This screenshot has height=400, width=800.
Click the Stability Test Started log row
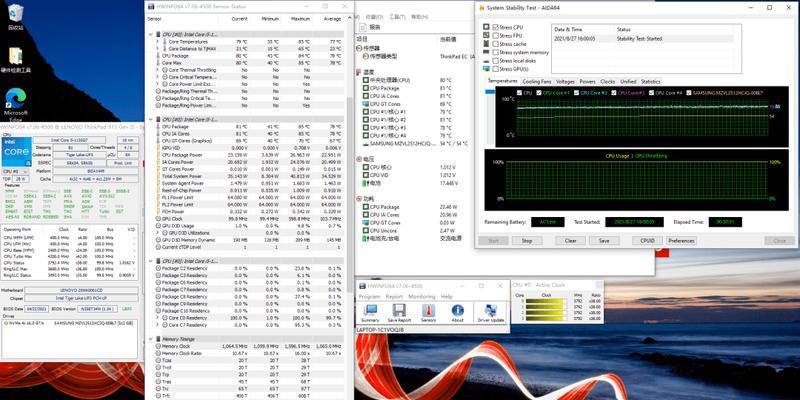pyautogui.click(x=643, y=38)
